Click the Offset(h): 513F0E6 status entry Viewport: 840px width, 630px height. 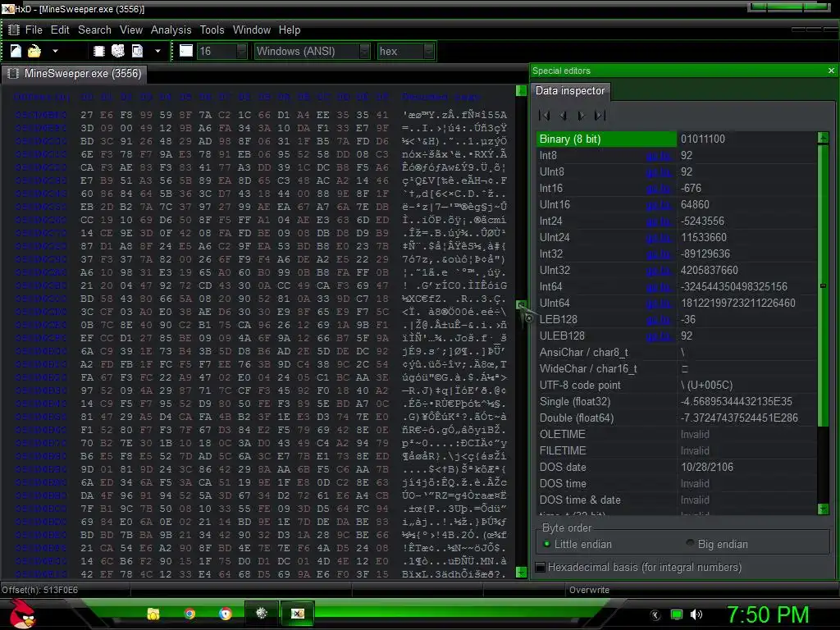(x=39, y=590)
